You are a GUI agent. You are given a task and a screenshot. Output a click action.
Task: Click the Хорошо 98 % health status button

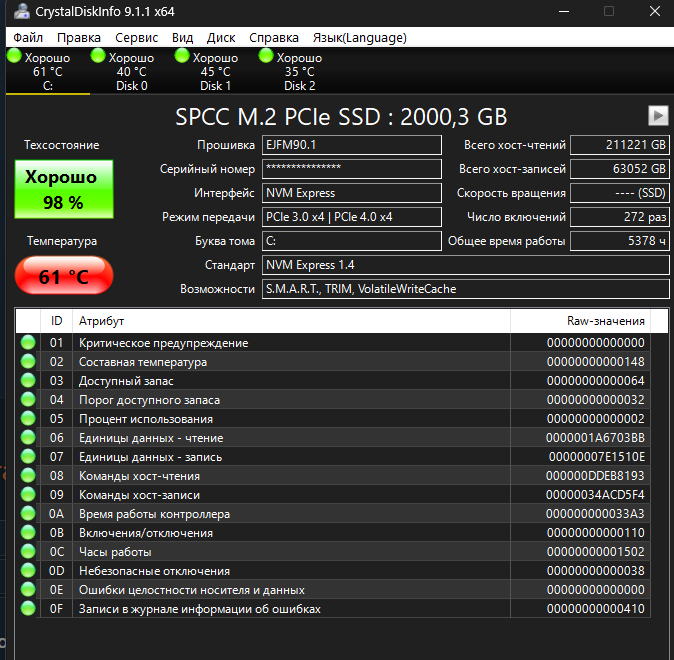[64, 189]
